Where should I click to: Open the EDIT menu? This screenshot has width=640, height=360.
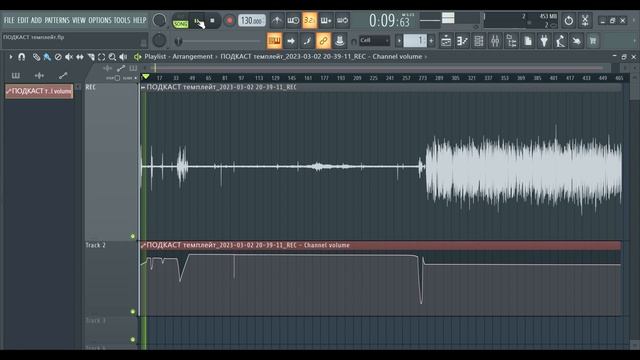[x=23, y=20]
